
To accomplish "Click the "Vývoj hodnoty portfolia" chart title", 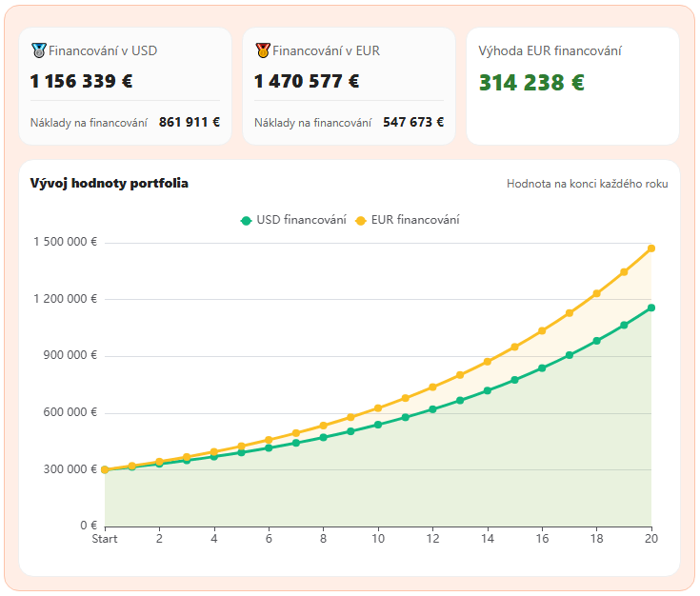I will click(109, 184).
